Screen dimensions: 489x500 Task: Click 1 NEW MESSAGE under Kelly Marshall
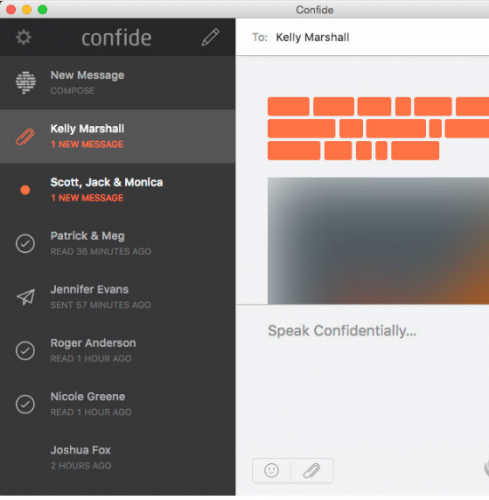click(87, 144)
